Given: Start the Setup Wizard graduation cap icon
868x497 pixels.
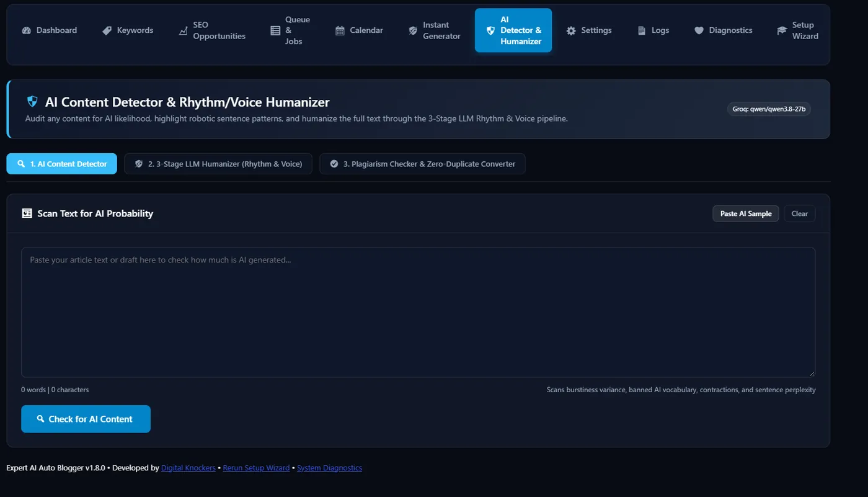Looking at the screenshot, I should [782, 30].
